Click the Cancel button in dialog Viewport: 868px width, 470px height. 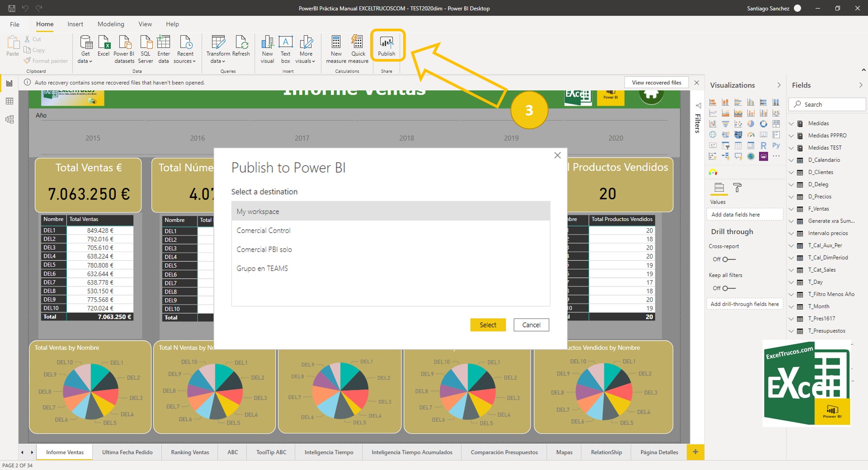tap(531, 325)
